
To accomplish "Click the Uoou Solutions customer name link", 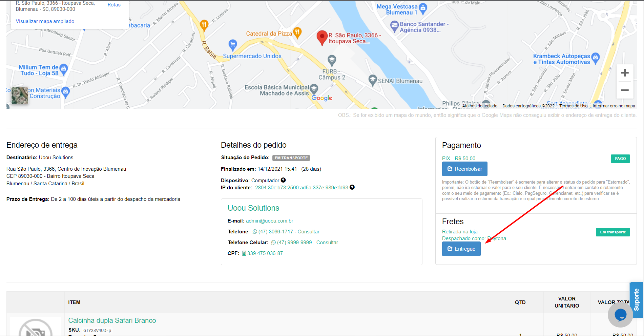I will [x=253, y=208].
